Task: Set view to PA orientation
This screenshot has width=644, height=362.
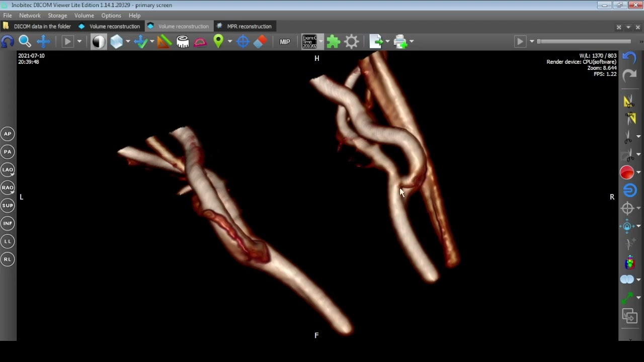Action: [x=8, y=151]
